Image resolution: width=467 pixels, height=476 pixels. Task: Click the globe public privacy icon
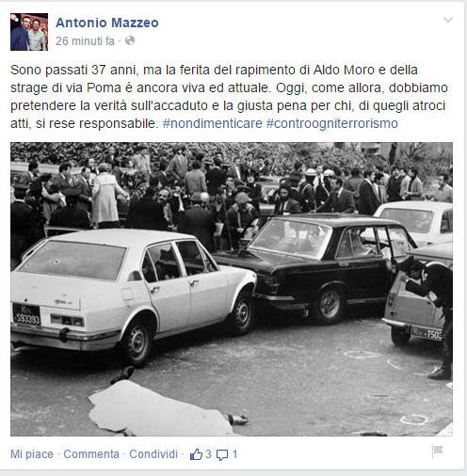tap(130, 40)
